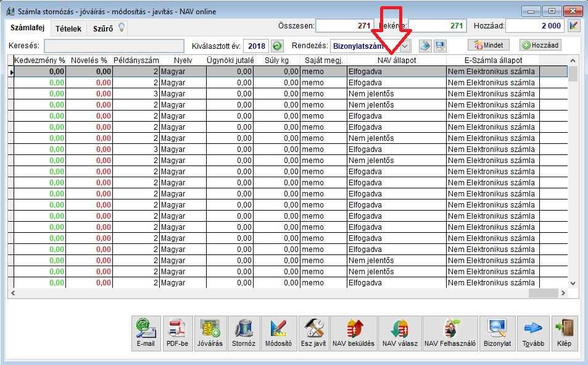Click the E-mail button icon
The width and height of the screenshot is (588, 365).
pos(146,333)
